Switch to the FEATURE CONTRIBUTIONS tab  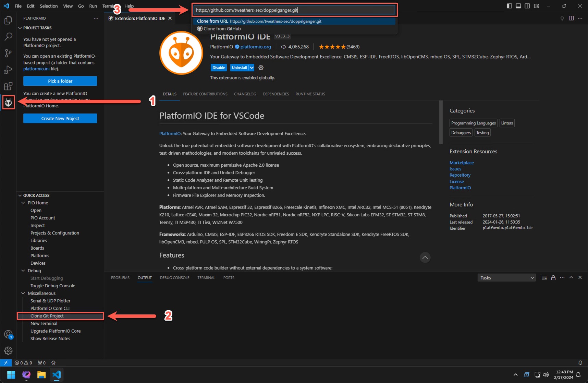[x=205, y=94]
